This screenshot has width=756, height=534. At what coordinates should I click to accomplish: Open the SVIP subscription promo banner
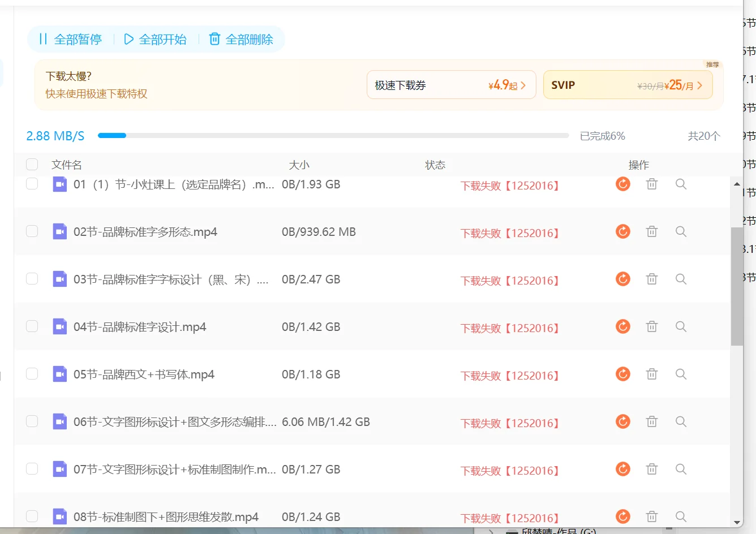coord(628,84)
